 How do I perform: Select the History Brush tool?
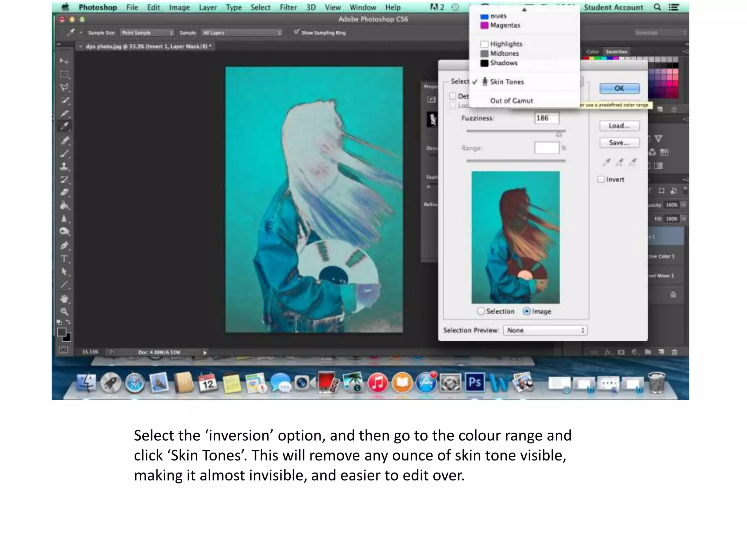[x=64, y=179]
